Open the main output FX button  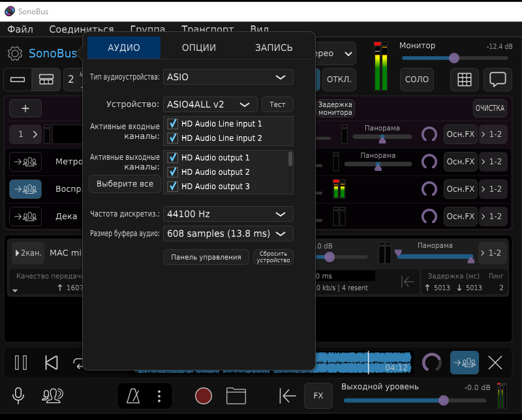click(x=318, y=396)
